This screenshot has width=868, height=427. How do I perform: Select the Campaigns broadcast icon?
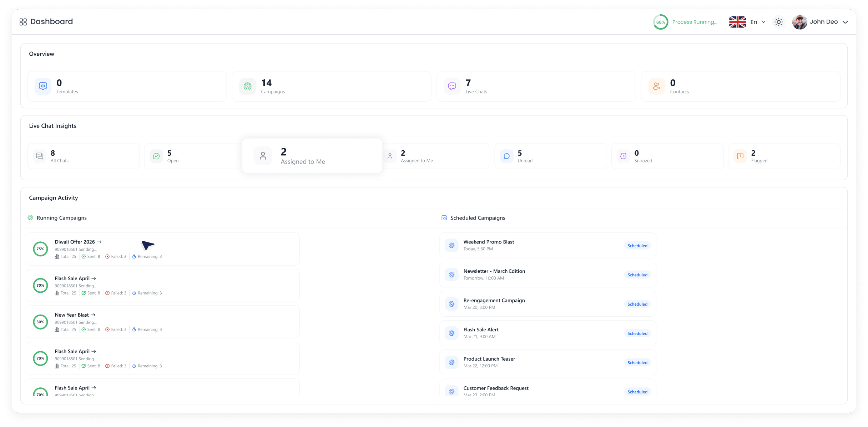247,86
